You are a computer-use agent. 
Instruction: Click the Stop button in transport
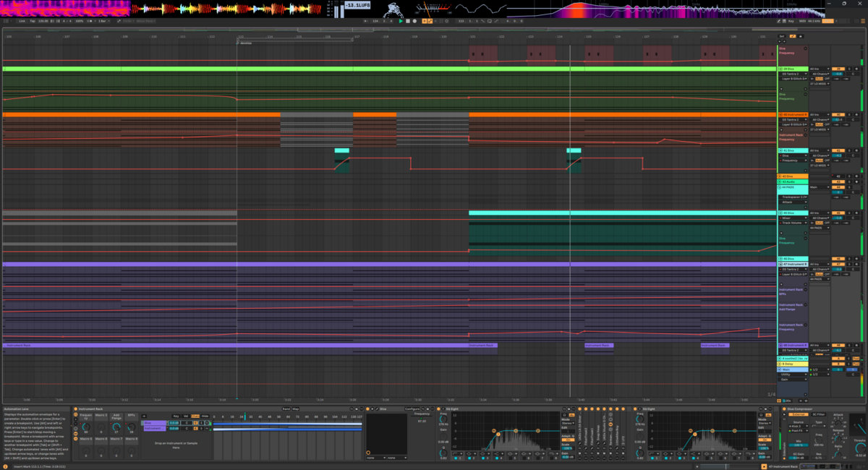click(x=407, y=21)
